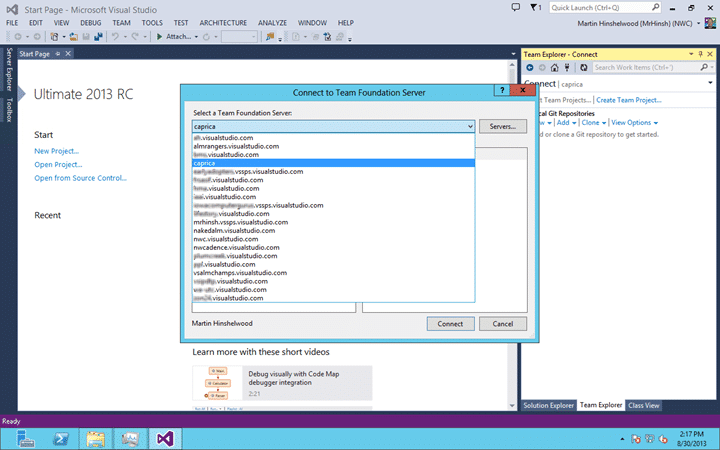Expand the Clone dropdown in Team Explorer
The height and width of the screenshot is (450, 720).
(604, 123)
